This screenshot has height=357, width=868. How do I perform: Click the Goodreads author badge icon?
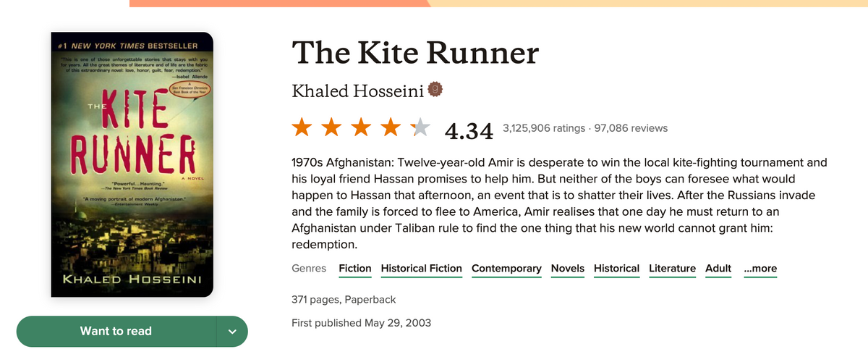click(435, 90)
